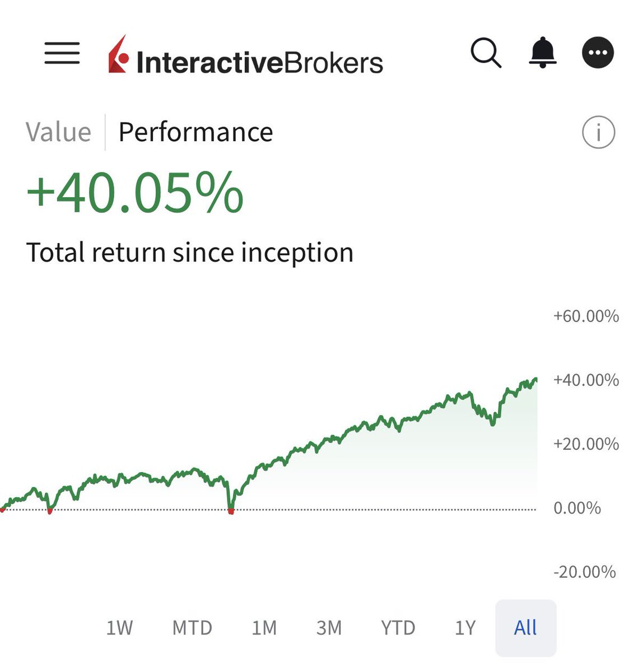This screenshot has height=672, width=643.
Task: Tap the +40.00% axis label
Action: (x=586, y=380)
